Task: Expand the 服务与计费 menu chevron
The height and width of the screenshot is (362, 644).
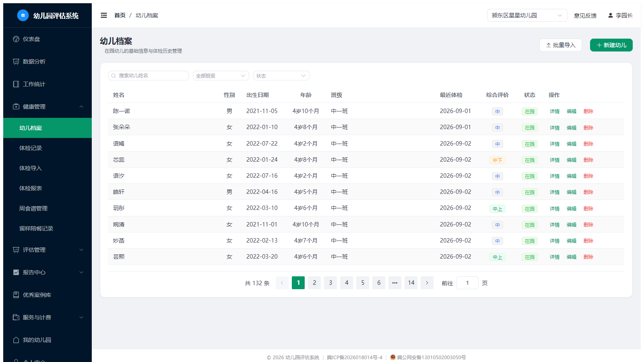Action: [81, 317]
